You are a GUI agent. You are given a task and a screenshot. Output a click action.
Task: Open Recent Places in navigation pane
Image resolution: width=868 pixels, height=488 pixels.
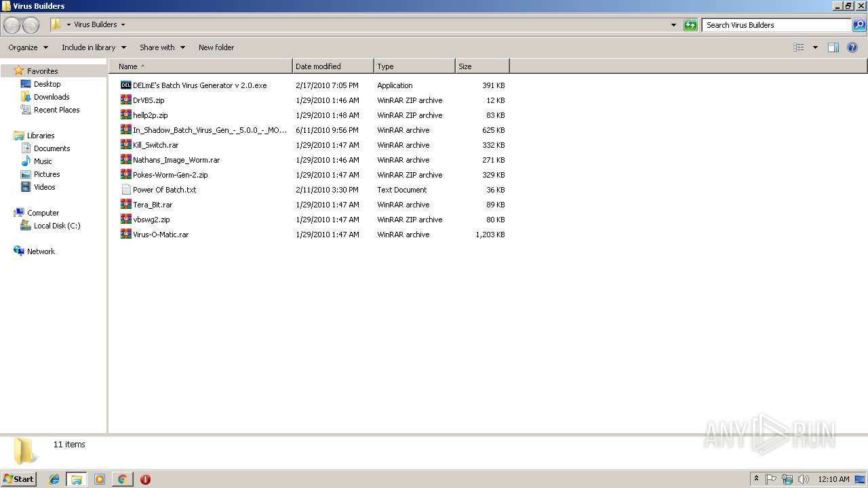click(x=57, y=110)
